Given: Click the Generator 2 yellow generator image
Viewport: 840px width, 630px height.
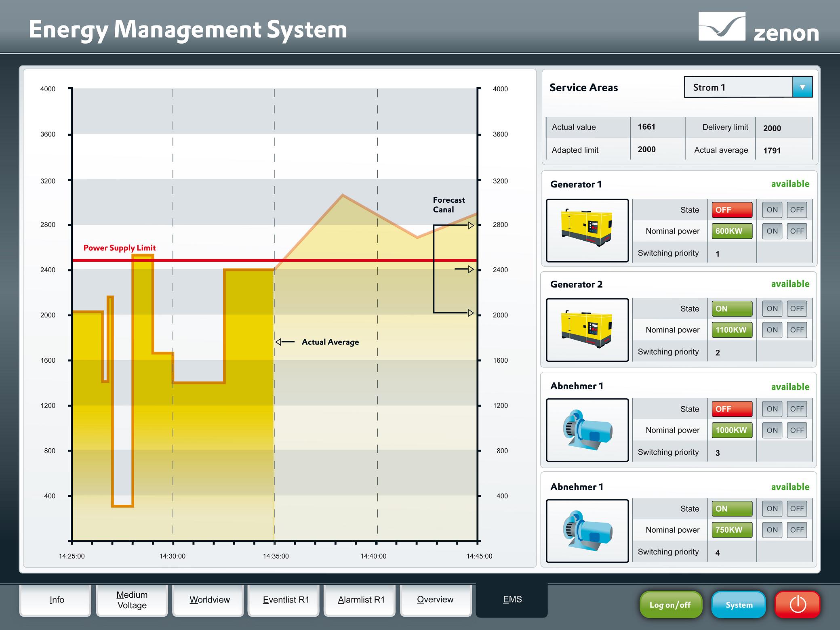Looking at the screenshot, I should (x=587, y=330).
